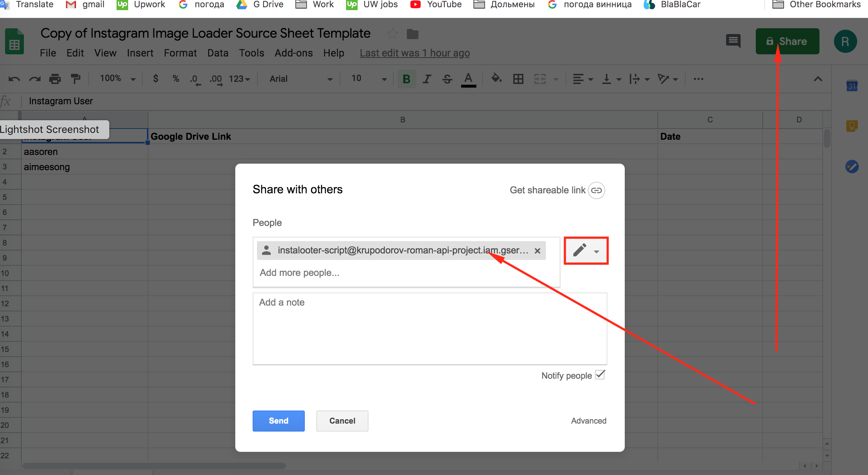Open the edit permission pencil dropdown
Image resolution: width=868 pixels, height=475 pixels.
586,251
